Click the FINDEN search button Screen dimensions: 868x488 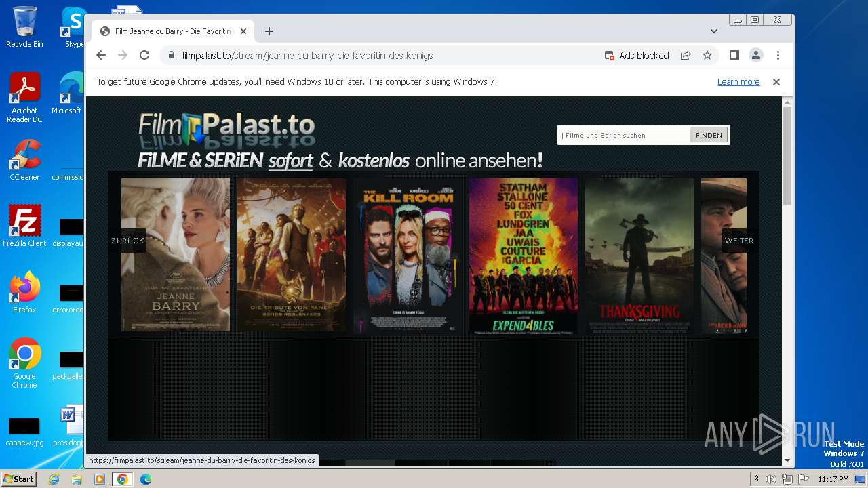click(x=709, y=136)
